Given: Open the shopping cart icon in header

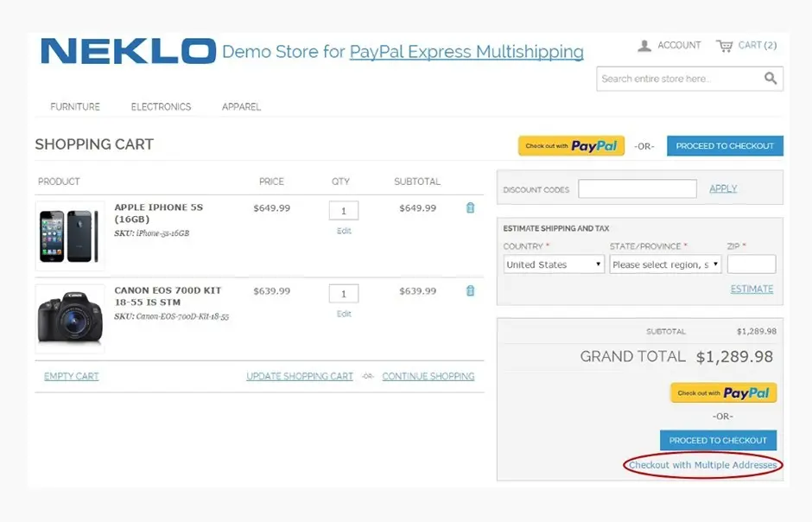Looking at the screenshot, I should click(725, 46).
